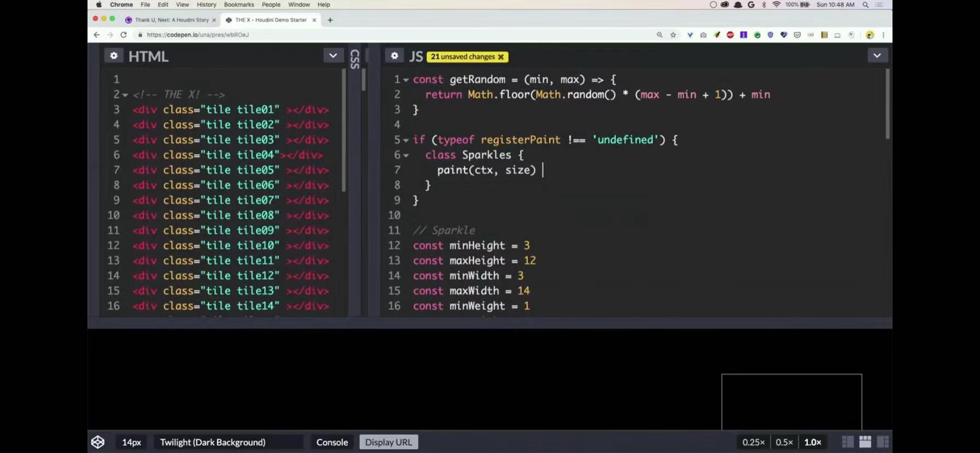Bookmark this page with the star icon
Screen dimensions: 980x453
[x=673, y=35]
